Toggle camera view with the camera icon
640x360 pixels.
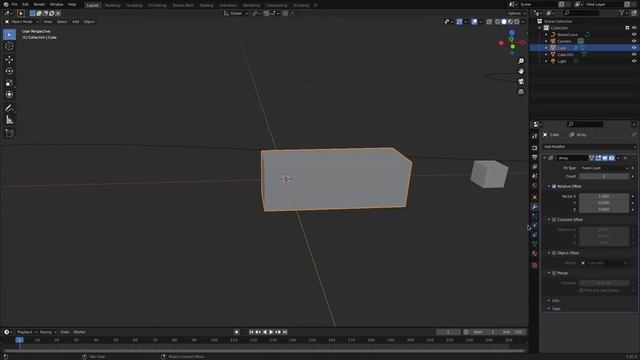tap(521, 81)
